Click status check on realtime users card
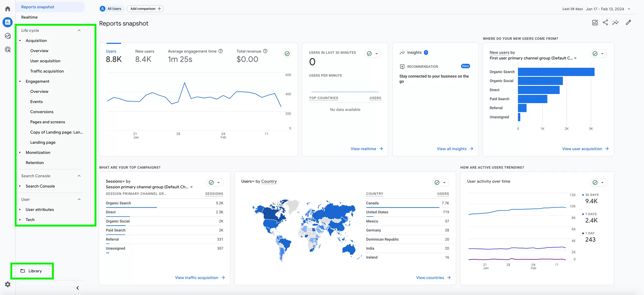Viewport: 644px width, 295px height. [369, 54]
